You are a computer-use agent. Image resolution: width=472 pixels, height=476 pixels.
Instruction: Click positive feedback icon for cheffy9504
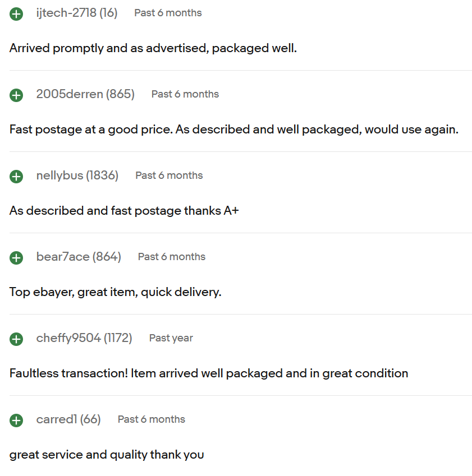[16, 339]
